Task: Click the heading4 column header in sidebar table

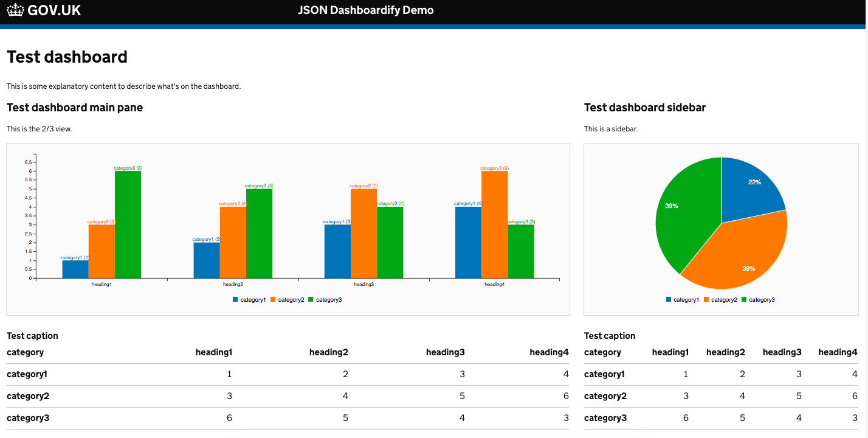Action: [838, 352]
